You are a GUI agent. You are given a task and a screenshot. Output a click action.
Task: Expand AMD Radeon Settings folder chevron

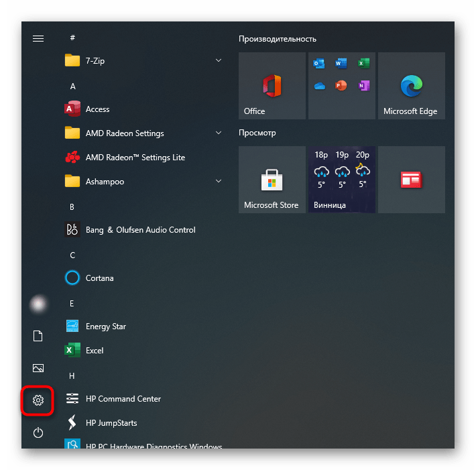pos(219,133)
